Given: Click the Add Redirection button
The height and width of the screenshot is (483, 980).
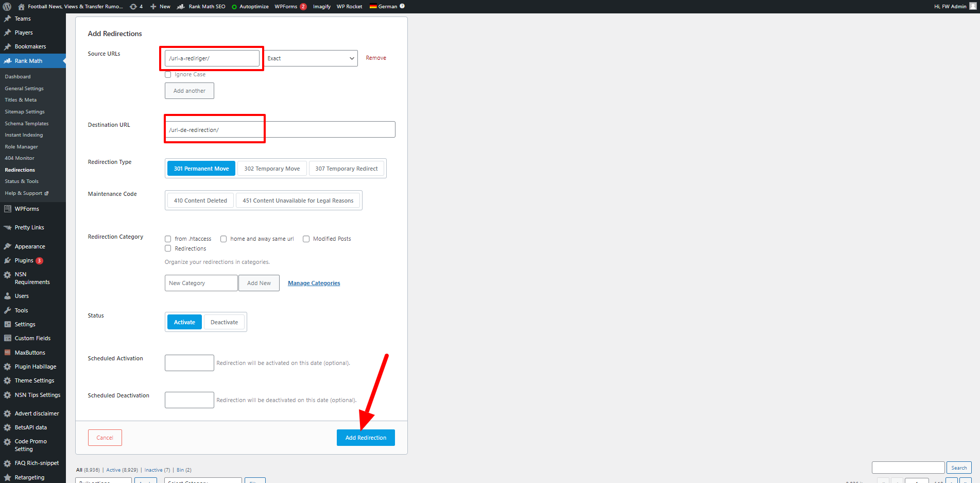Looking at the screenshot, I should tap(366, 438).
